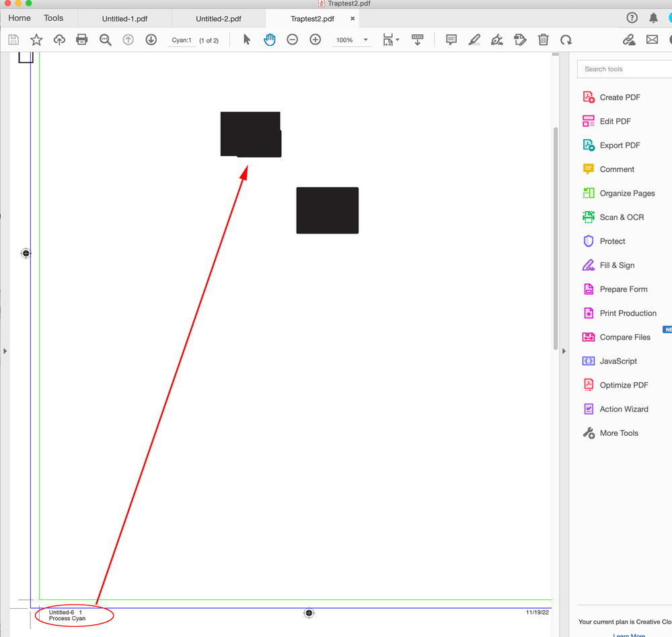The width and height of the screenshot is (672, 637).
Task: Expand the page display options chevron
Action: coord(398,40)
